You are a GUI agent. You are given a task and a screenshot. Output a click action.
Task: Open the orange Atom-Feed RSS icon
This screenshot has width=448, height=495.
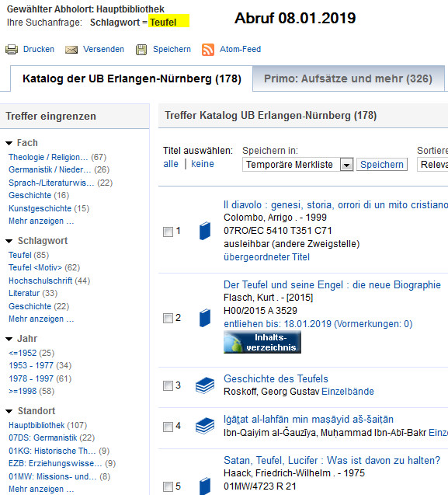tap(208, 50)
